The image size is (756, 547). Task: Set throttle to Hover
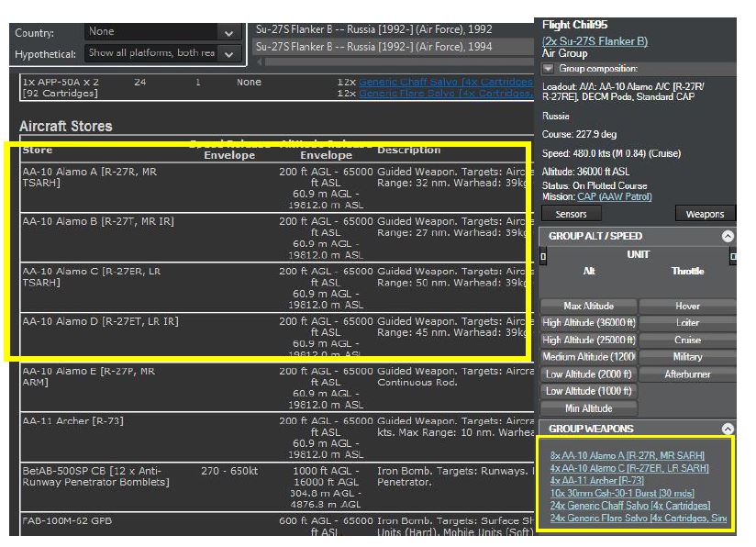pyautogui.click(x=687, y=307)
